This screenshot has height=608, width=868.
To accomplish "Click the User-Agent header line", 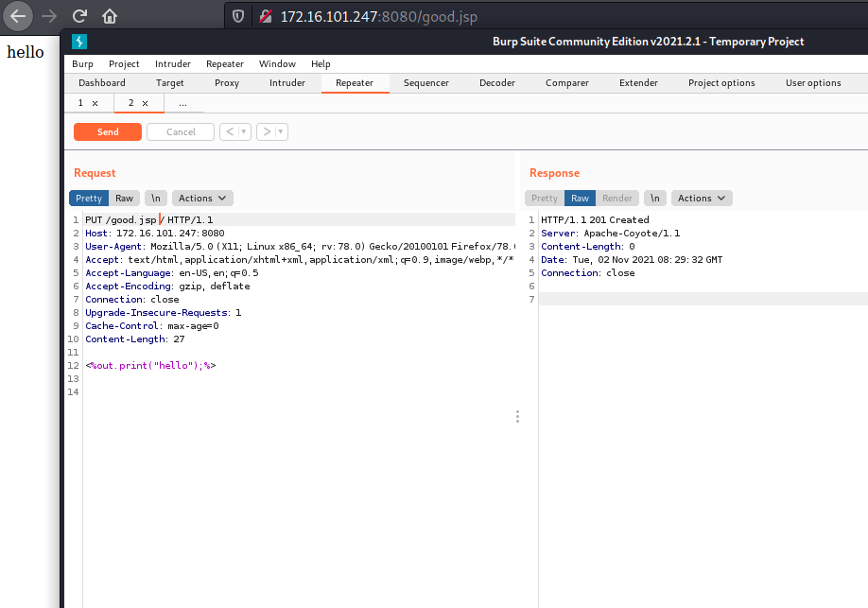I will coord(300,247).
